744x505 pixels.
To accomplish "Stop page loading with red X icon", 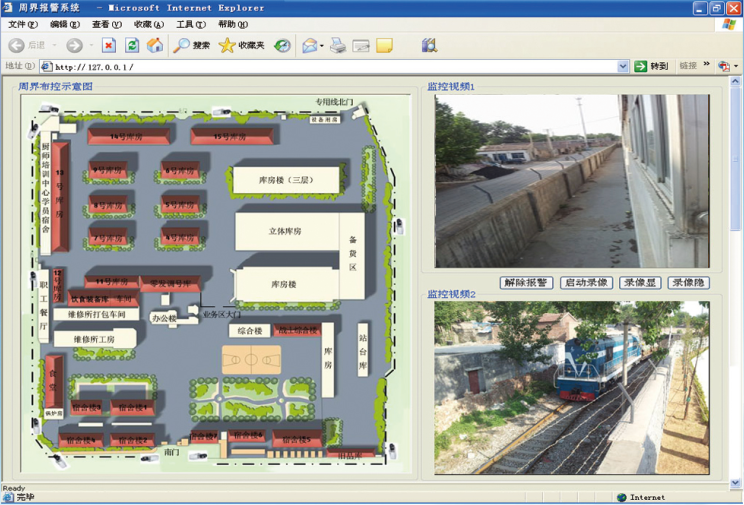I will click(109, 46).
